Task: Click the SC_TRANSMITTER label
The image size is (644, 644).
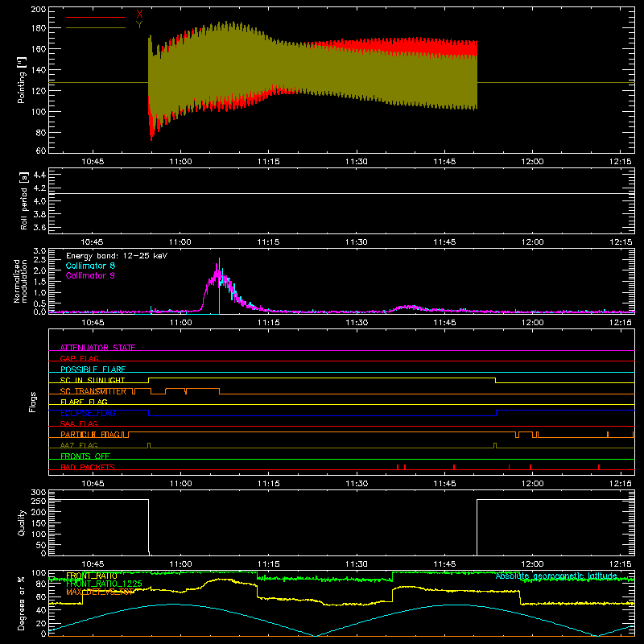Action: pos(93,391)
